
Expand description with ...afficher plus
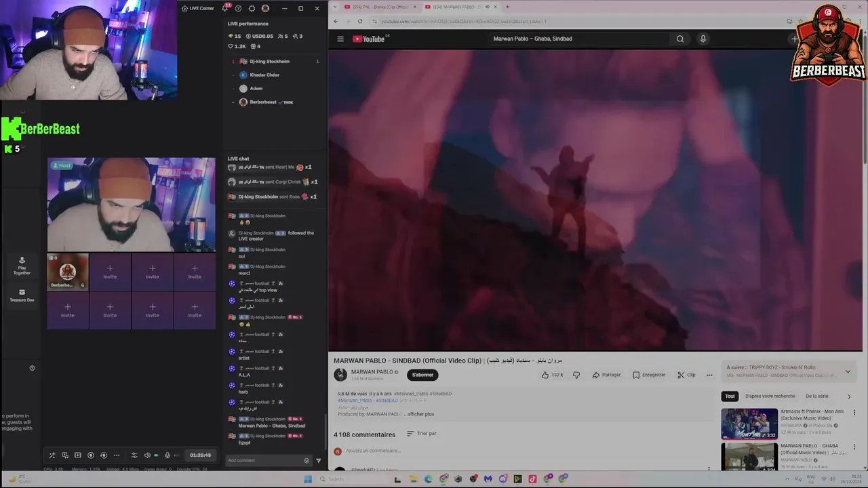click(418, 414)
